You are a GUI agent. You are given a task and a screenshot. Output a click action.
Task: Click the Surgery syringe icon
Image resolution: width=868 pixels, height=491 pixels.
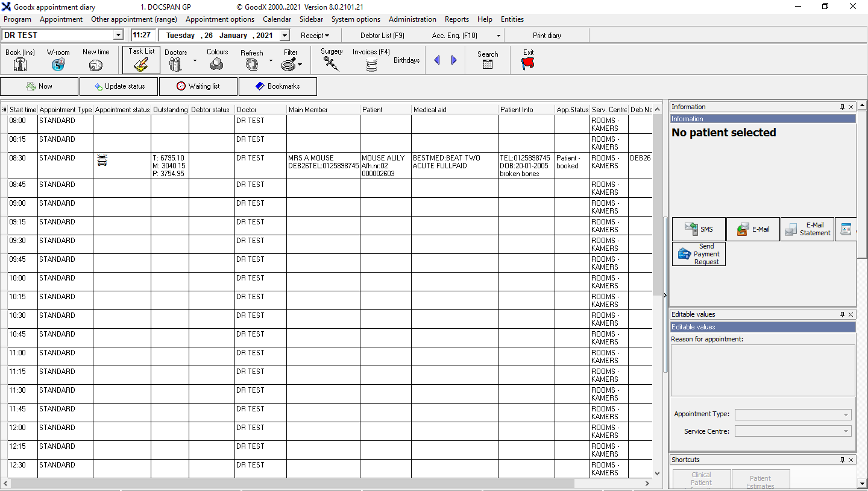(x=331, y=64)
